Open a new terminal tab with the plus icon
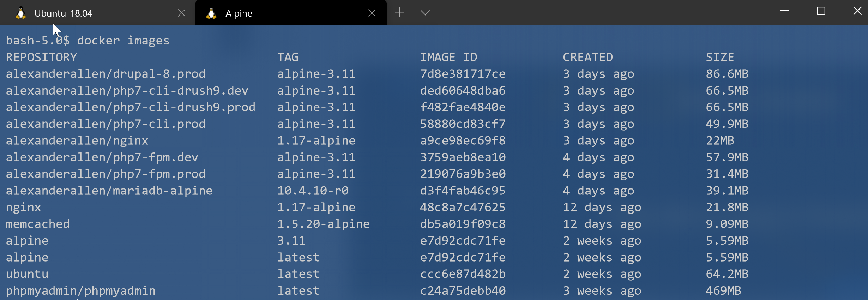Viewport: 868px width, 300px height. coord(399,12)
